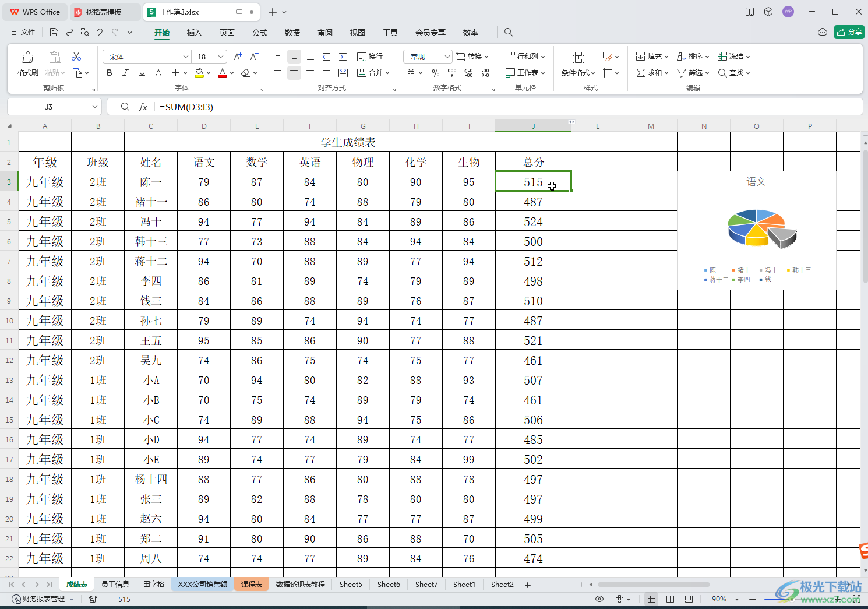Switch to the 员工信息 sheet tab
The image size is (868, 609).
pyautogui.click(x=115, y=585)
